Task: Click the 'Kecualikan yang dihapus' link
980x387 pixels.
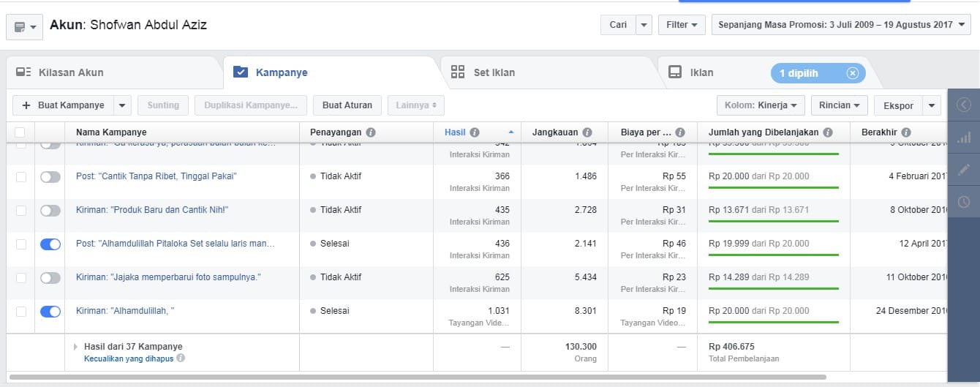Action: [129, 358]
